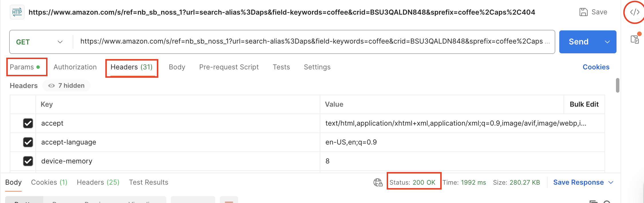Click the headers table vertical scrollbar
This screenshot has height=203, width=644.
(x=617, y=85)
